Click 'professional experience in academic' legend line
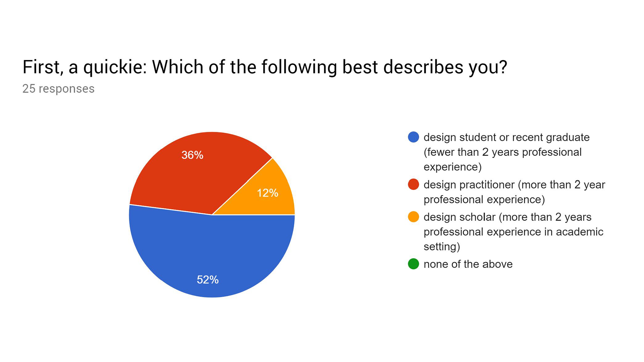 point(513,232)
